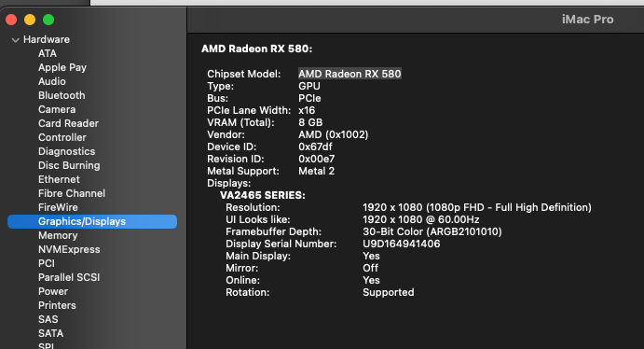The height and width of the screenshot is (349, 644).
Task: Open the FireWire section
Action: coord(58,207)
